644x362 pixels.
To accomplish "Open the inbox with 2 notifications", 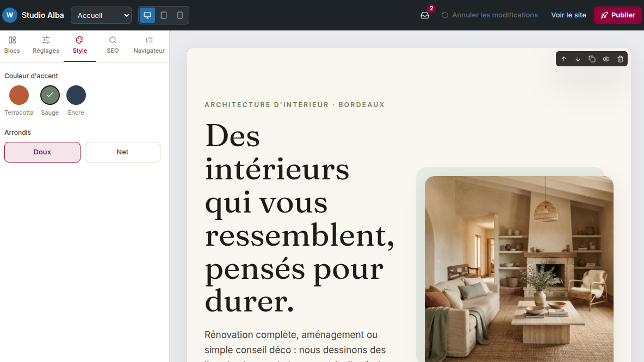I will 425,15.
